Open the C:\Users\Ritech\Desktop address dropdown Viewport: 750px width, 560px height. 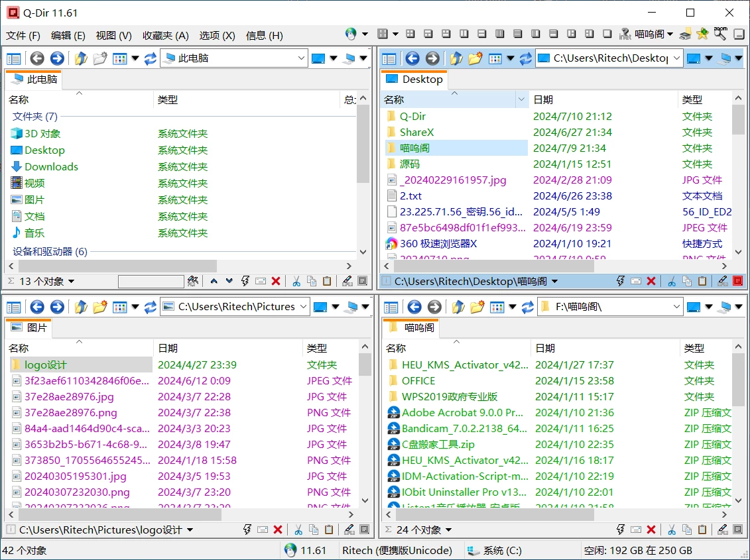(676, 58)
